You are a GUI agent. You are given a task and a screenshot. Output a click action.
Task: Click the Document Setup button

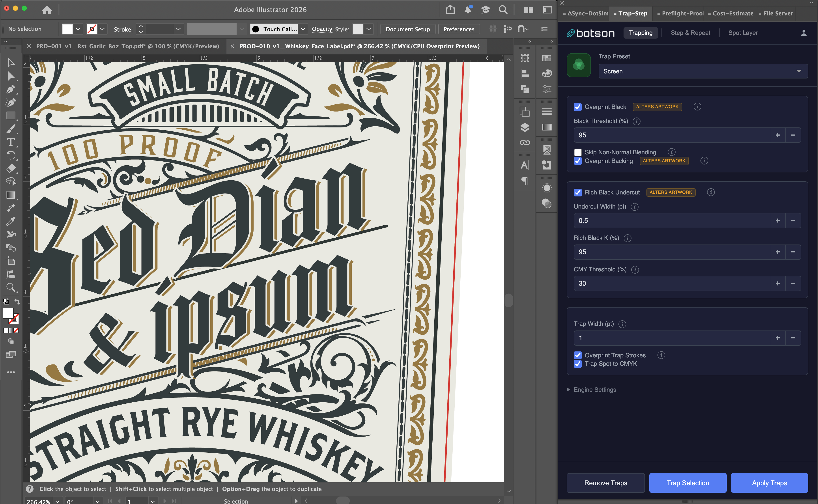tap(407, 29)
